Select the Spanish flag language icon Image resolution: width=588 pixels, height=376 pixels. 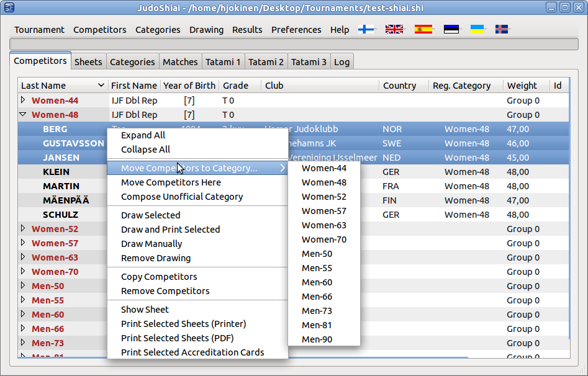[x=423, y=29]
